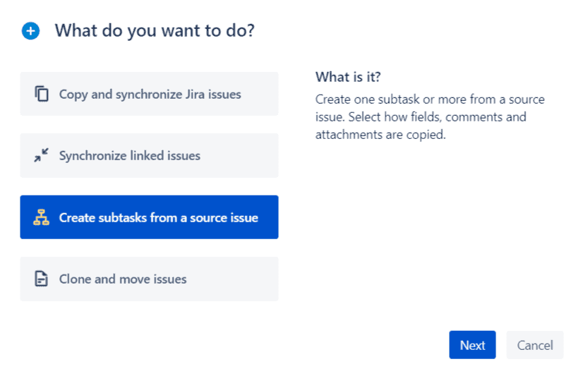This screenshot has height=376, width=588.
Task: Click the copy icon beside Copy and synchronize
Action: coord(42,94)
